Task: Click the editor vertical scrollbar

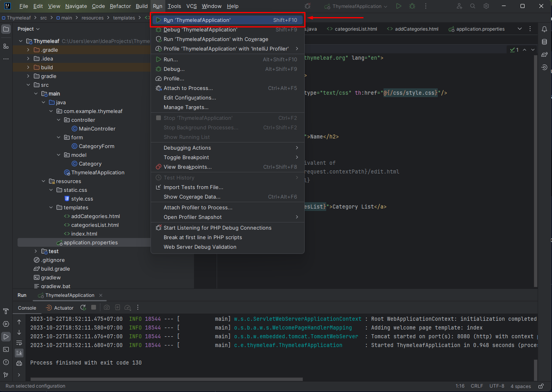Action: click(x=535, y=170)
